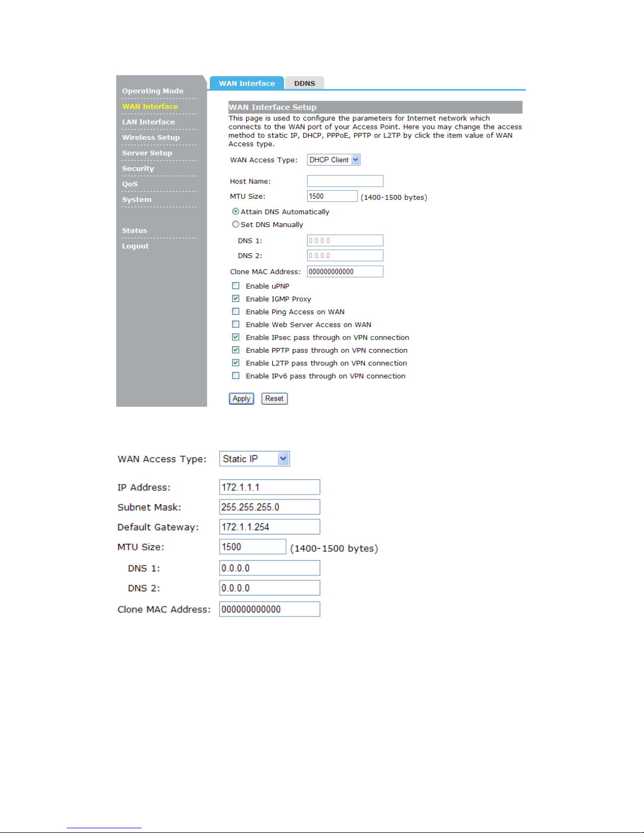Navigate to the Security section
The width and height of the screenshot is (644, 833).
tap(138, 169)
